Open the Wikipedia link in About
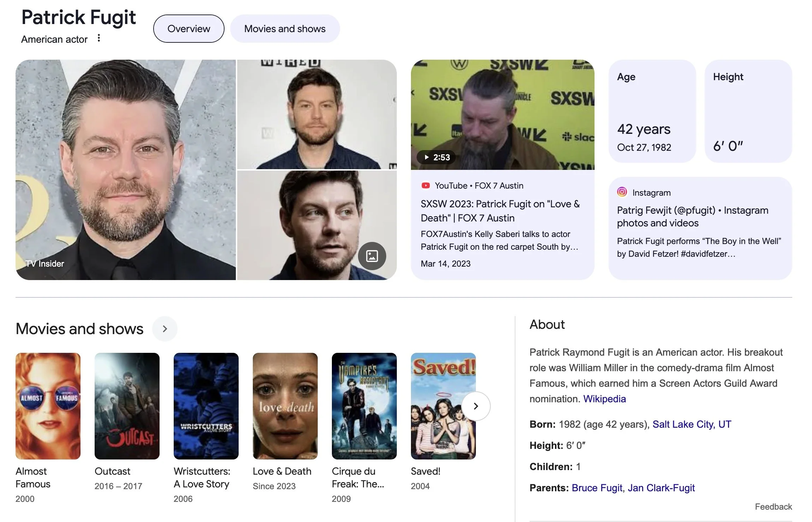 (x=604, y=399)
